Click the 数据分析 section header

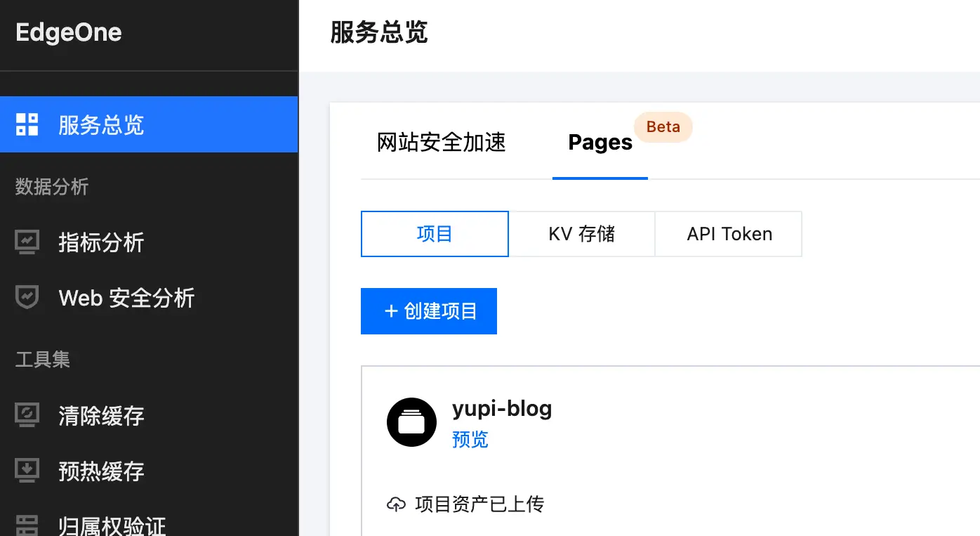[51, 187]
